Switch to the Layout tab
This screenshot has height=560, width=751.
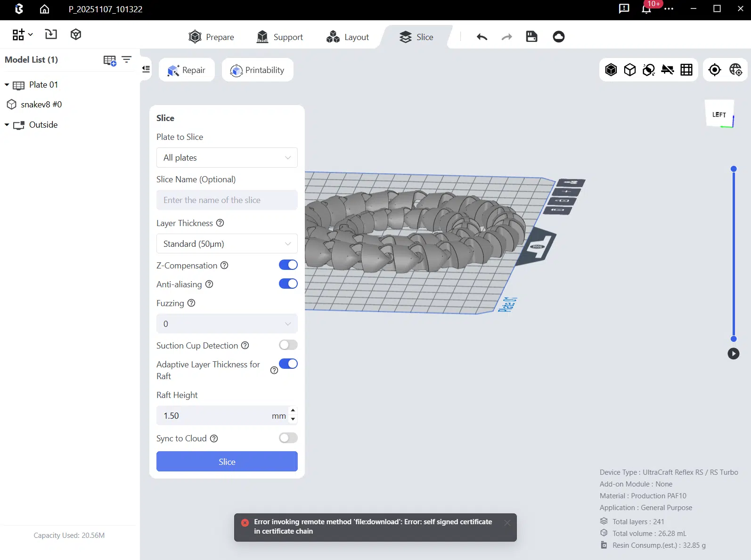(x=348, y=37)
